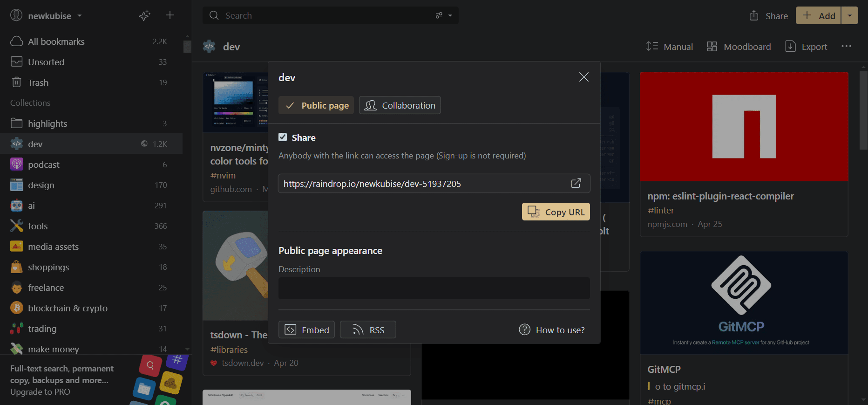The height and width of the screenshot is (405, 868).
Task: Click the Copy URL button
Action: [556, 212]
